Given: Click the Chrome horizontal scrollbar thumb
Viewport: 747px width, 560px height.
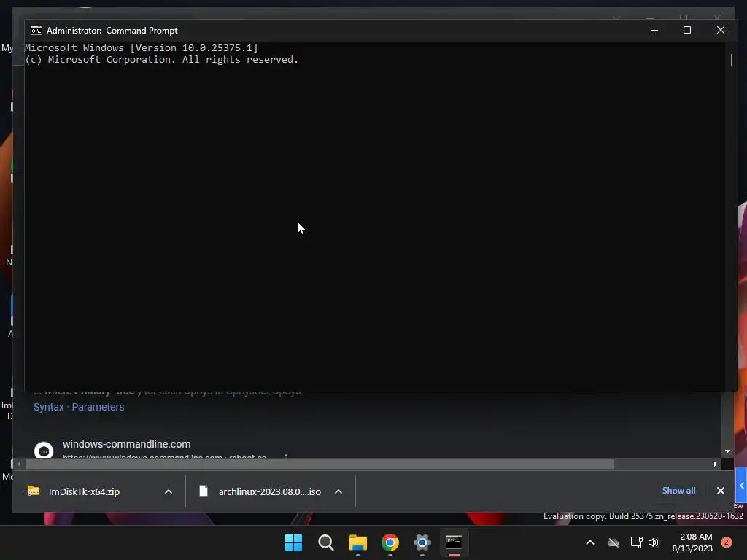Looking at the screenshot, I should coord(320,464).
